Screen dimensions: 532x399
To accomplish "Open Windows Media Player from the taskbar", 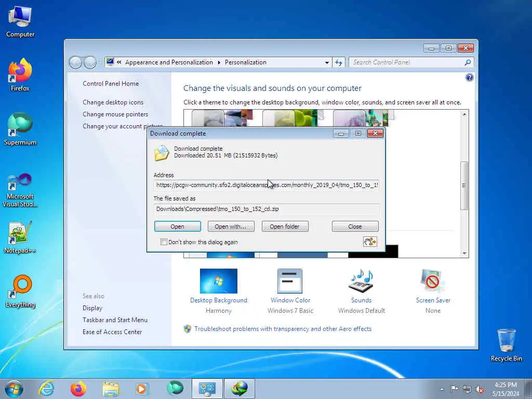I will 142,389.
